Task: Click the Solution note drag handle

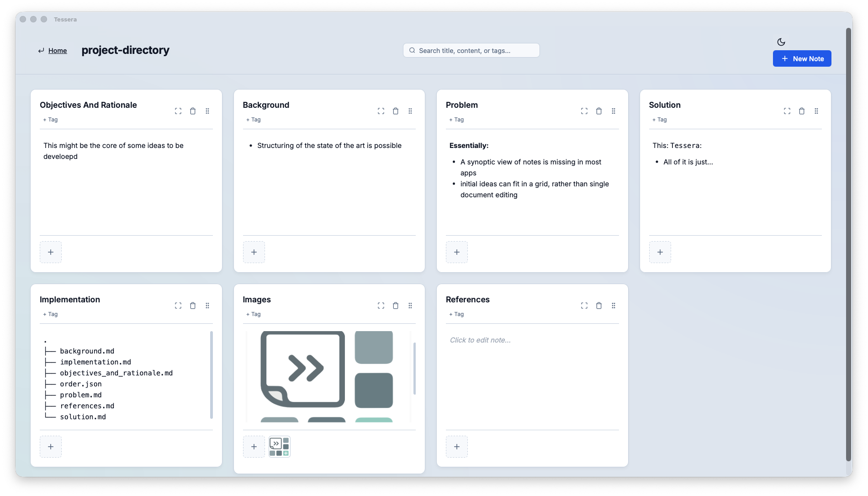Action: pyautogui.click(x=816, y=111)
